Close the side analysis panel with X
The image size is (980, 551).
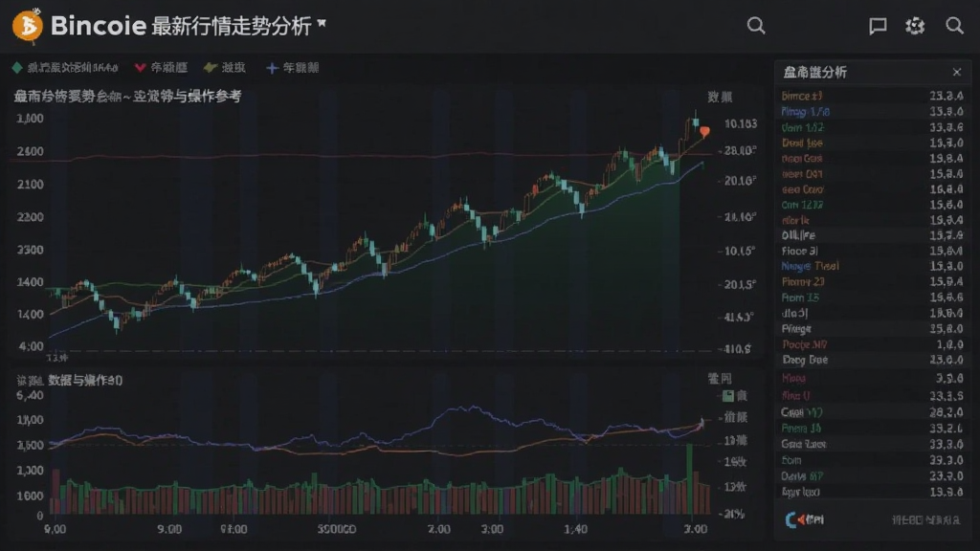click(x=957, y=73)
